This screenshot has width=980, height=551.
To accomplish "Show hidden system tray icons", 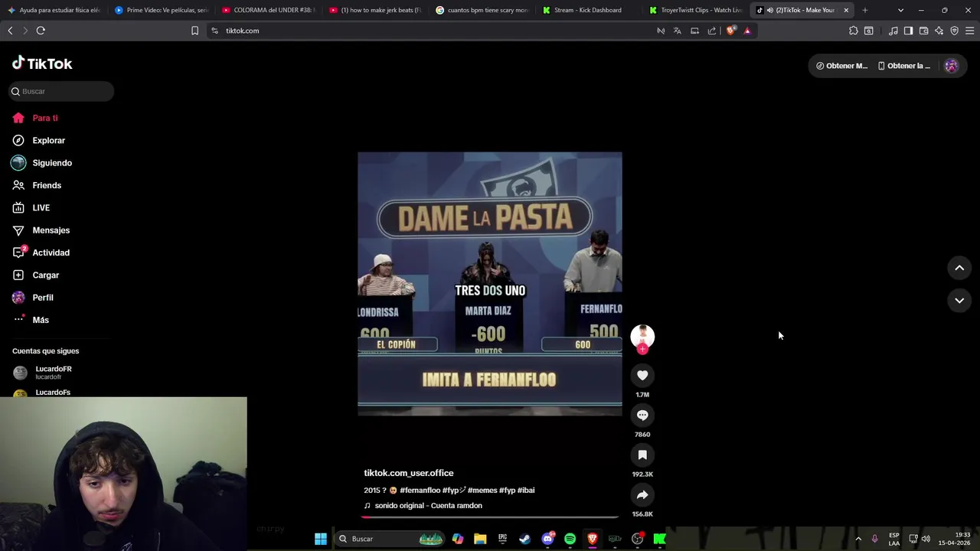I will tap(857, 539).
